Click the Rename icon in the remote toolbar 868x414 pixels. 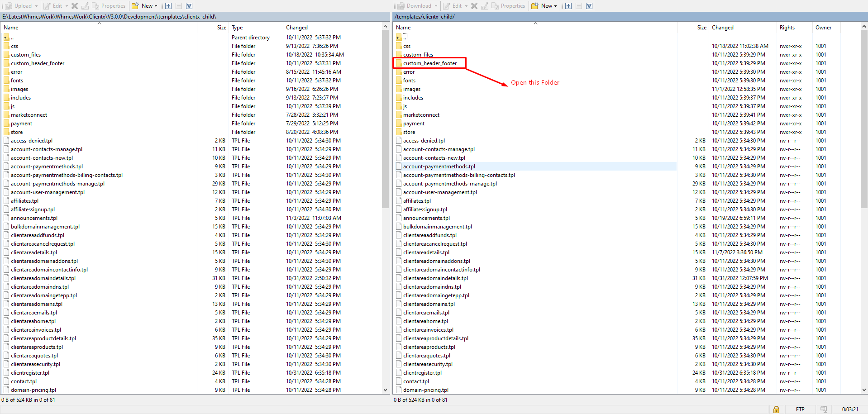pos(485,6)
